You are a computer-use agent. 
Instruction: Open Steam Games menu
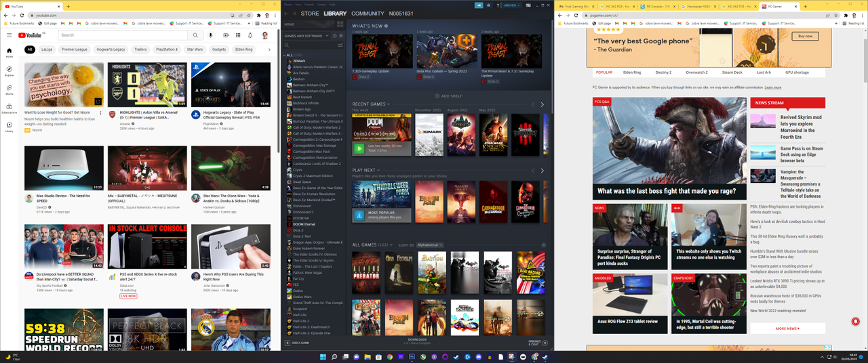click(321, 4)
